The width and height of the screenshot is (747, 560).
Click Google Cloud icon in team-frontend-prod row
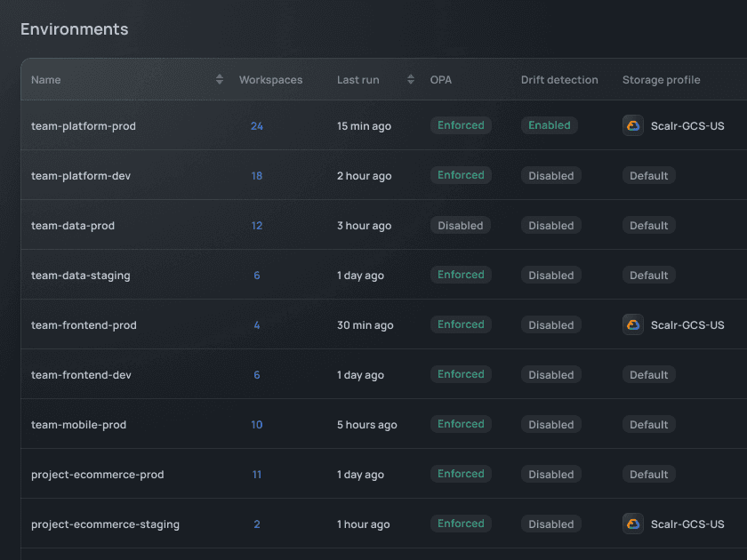(632, 324)
